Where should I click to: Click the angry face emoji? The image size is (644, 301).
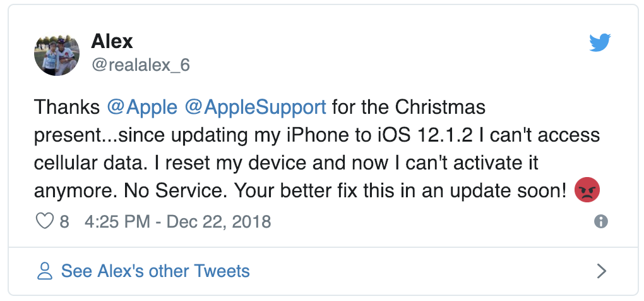(587, 190)
